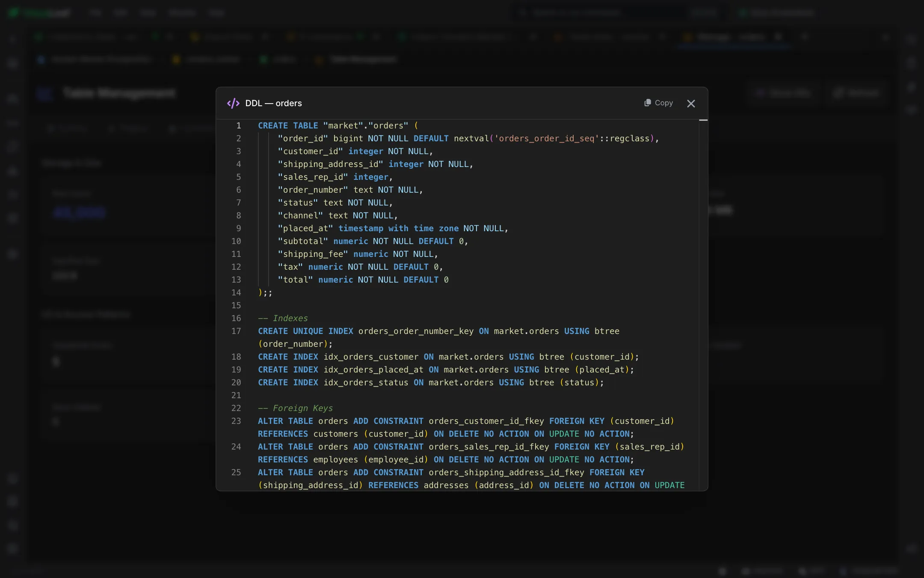The height and width of the screenshot is (578, 924).
Task: Click the DDL dialog vertical scrollbar thumb
Action: click(x=703, y=120)
